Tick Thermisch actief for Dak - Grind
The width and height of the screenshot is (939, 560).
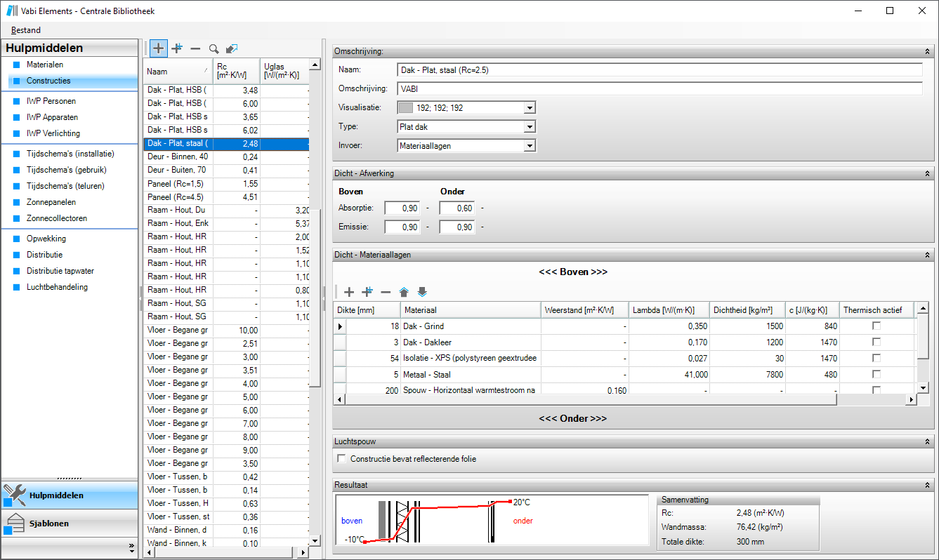[x=876, y=326]
